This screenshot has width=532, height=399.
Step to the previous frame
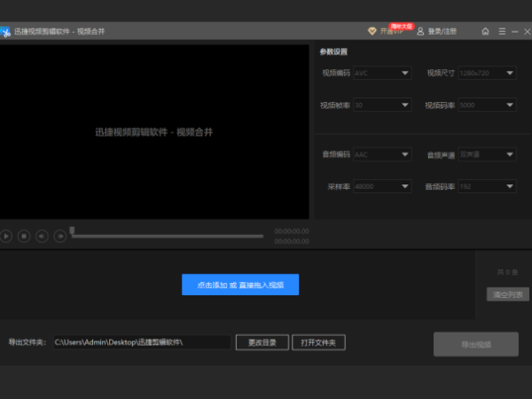point(42,236)
